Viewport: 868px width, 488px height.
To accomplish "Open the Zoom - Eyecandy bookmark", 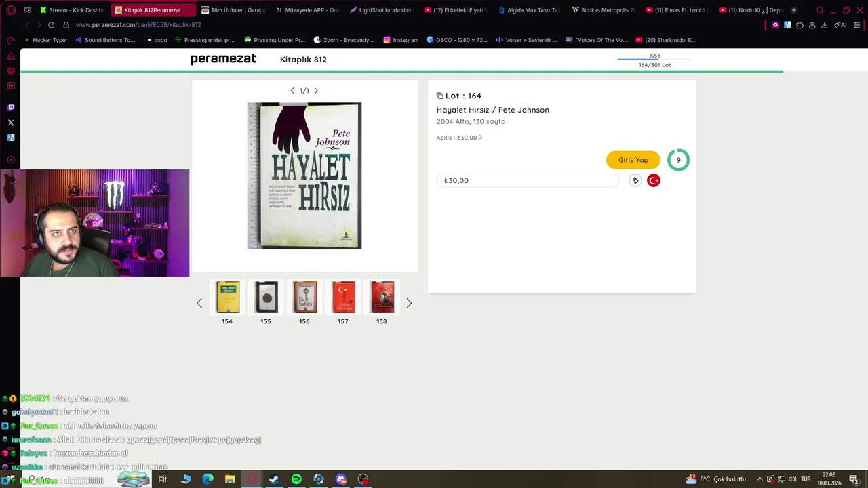I will [x=344, y=40].
